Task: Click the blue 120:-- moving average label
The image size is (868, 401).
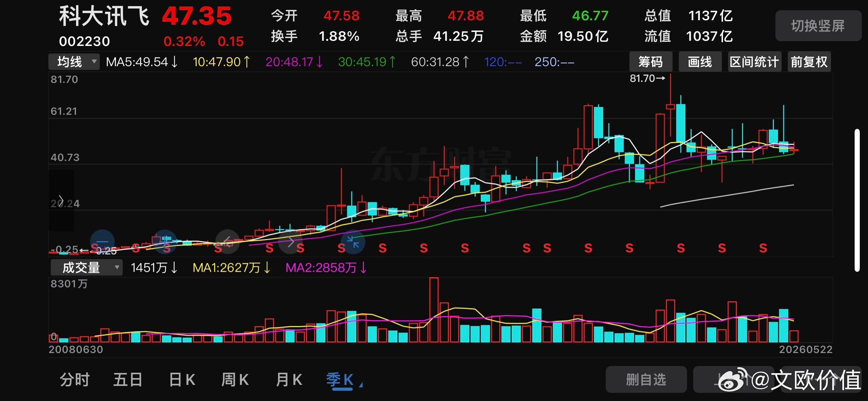Action: [x=503, y=62]
